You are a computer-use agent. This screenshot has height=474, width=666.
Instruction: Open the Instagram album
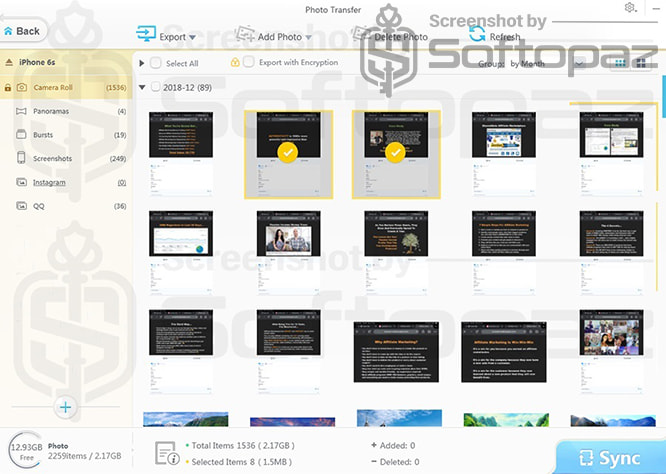(66, 182)
